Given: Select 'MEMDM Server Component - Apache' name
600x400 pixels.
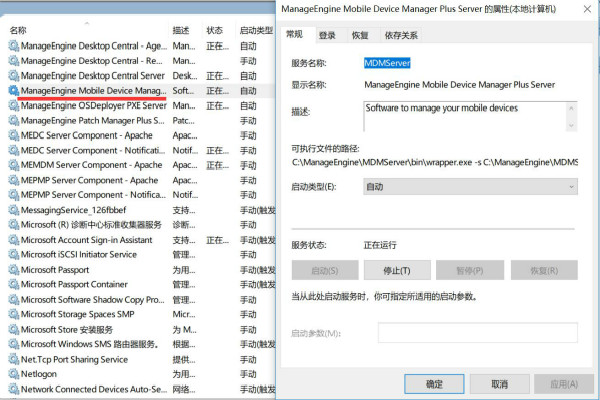Looking at the screenshot, I should pyautogui.click(x=91, y=165).
